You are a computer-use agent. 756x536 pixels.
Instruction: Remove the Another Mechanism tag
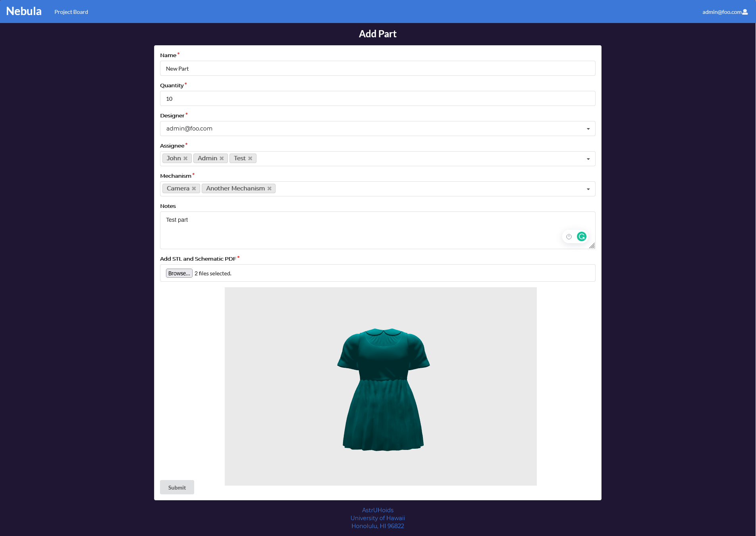coord(269,188)
